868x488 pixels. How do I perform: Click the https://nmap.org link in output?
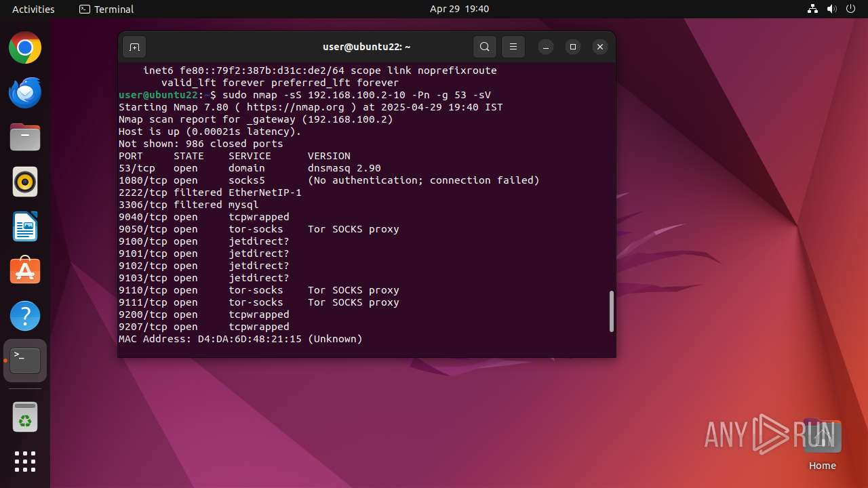pos(295,107)
